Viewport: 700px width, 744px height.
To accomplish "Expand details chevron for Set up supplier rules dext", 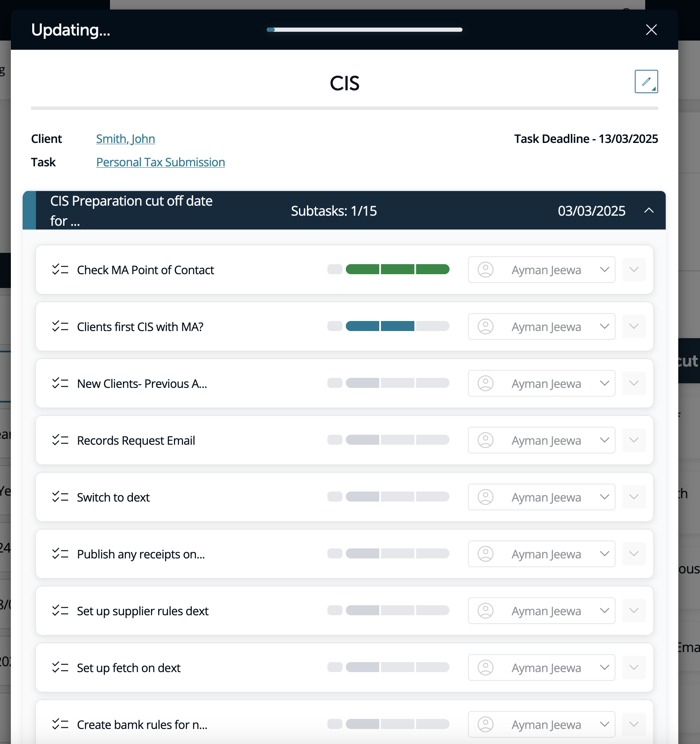I will tap(634, 611).
